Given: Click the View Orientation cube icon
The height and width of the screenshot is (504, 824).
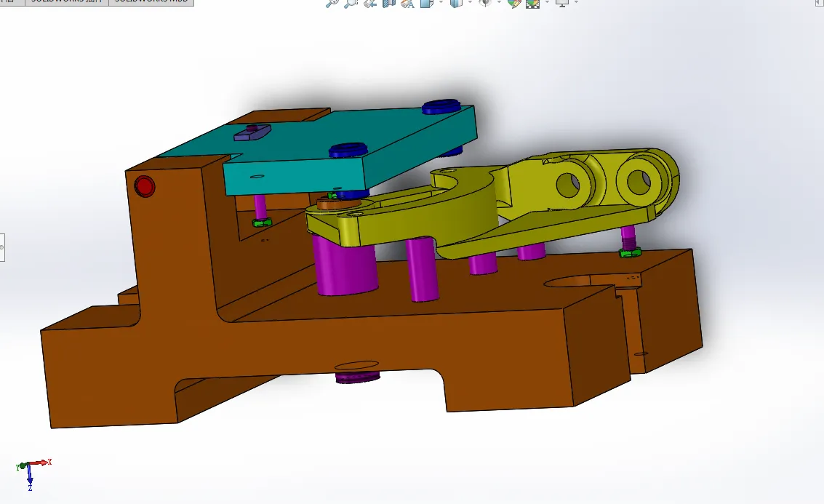Looking at the screenshot, I should 426,3.
